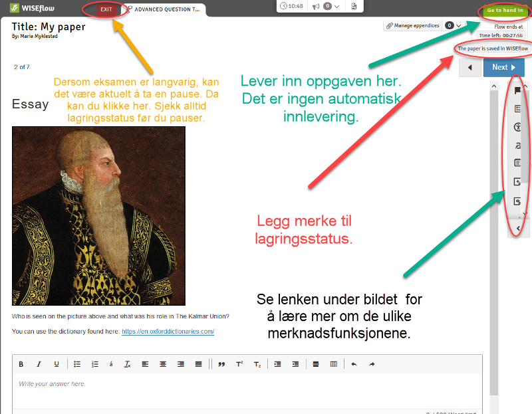Click the 'Essay' heading
532x414 pixels.
point(30,104)
